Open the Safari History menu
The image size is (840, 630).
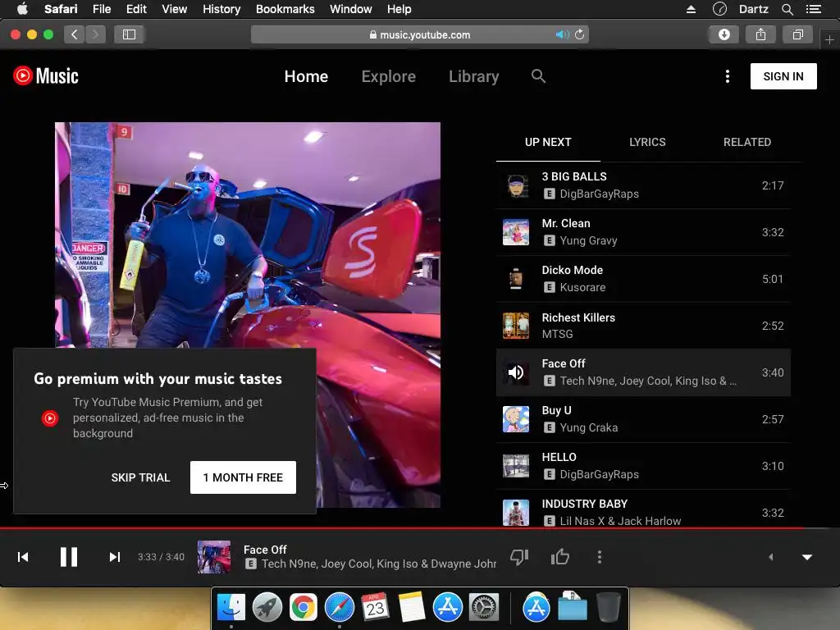[221, 9]
